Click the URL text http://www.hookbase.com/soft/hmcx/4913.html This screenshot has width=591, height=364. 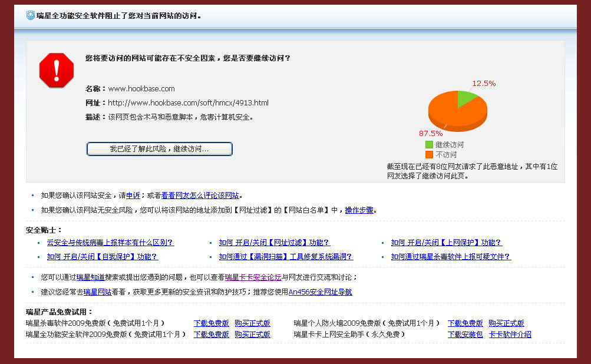188,103
